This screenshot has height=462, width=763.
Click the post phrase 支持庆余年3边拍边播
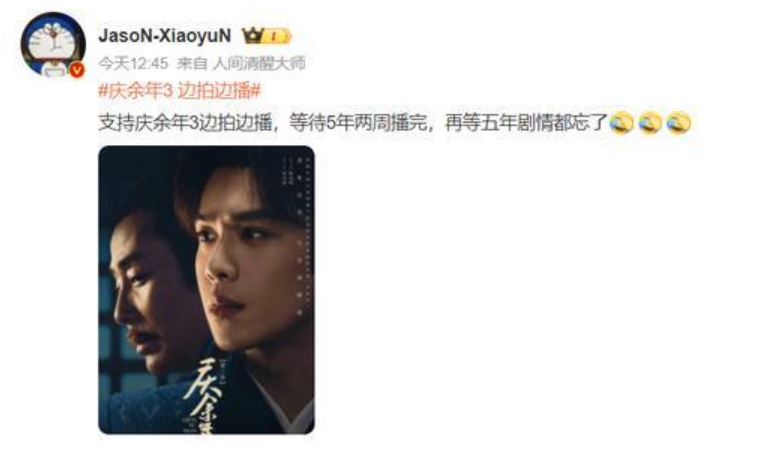pyautogui.click(x=185, y=123)
